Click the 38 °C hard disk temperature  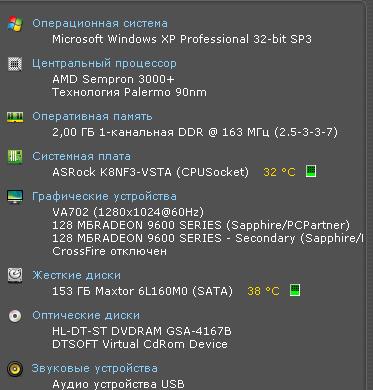(x=263, y=291)
